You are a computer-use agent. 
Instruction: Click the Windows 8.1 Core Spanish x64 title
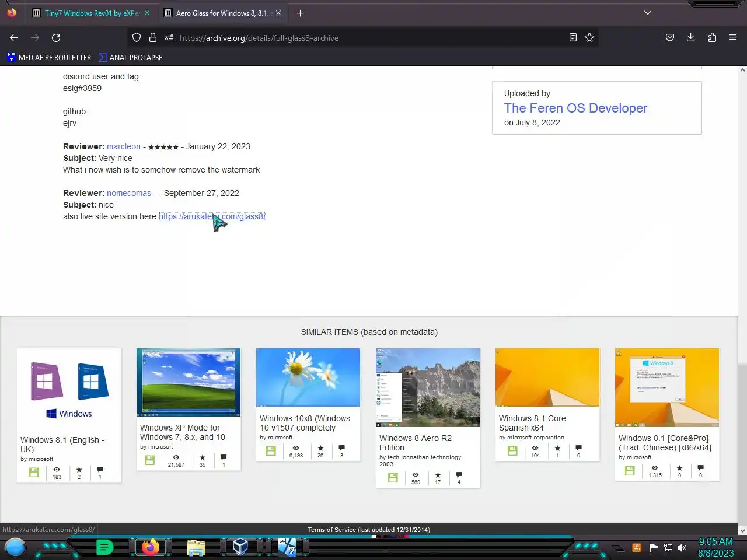click(x=532, y=423)
